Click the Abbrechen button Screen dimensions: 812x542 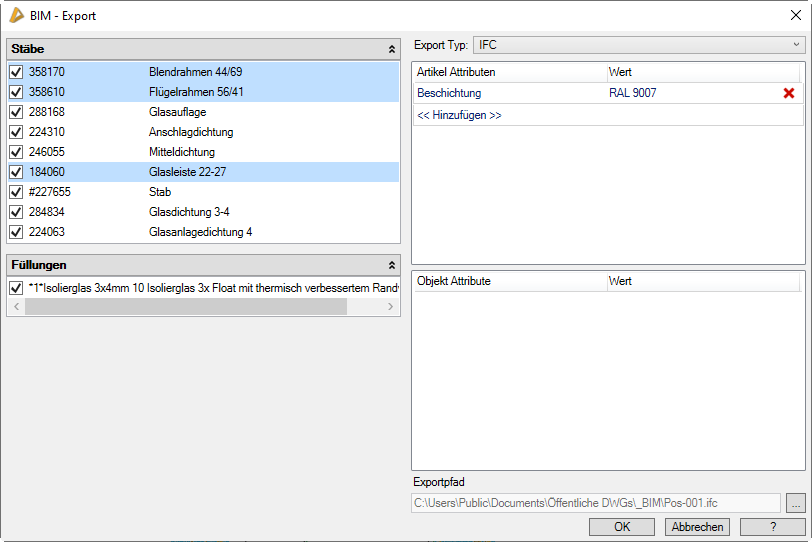pos(699,526)
